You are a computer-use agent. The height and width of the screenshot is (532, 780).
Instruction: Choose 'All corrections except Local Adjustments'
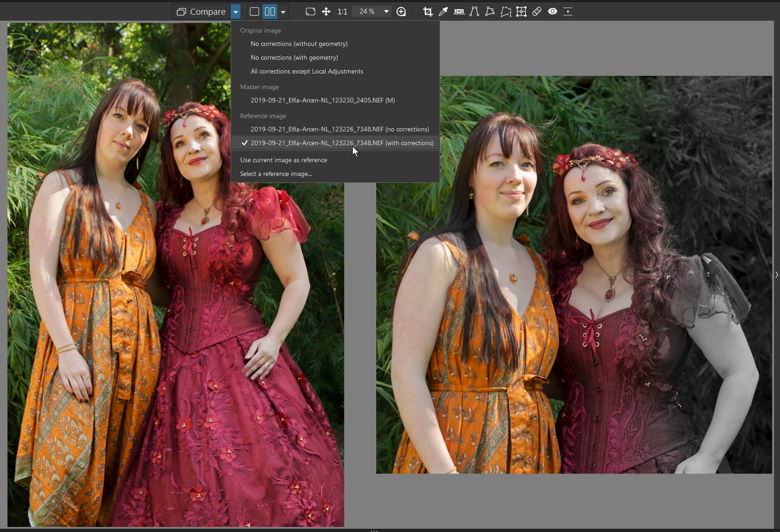pyautogui.click(x=307, y=71)
